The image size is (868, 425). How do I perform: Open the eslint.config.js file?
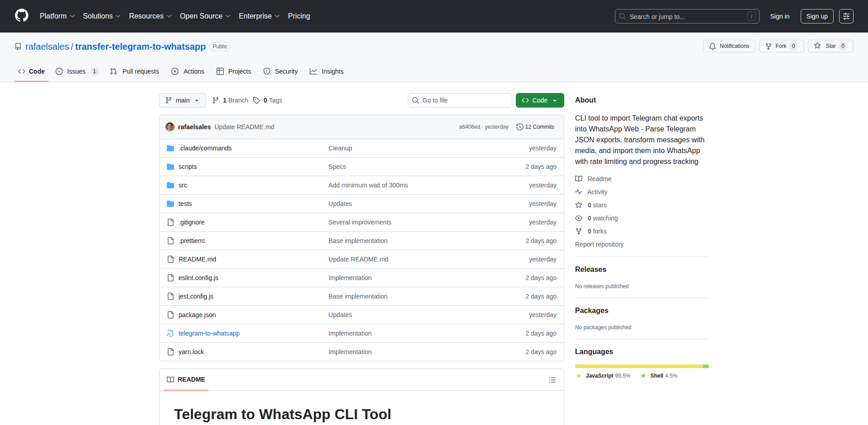pos(198,278)
